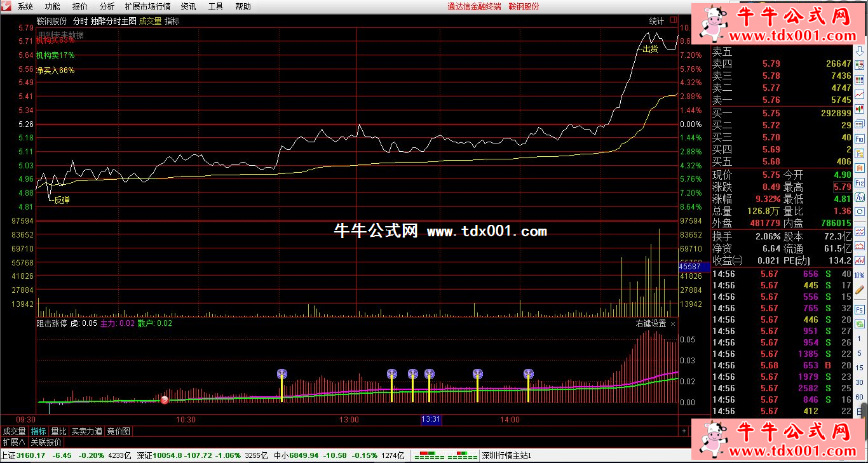Click the 成交量 label in chart header

coord(151,21)
